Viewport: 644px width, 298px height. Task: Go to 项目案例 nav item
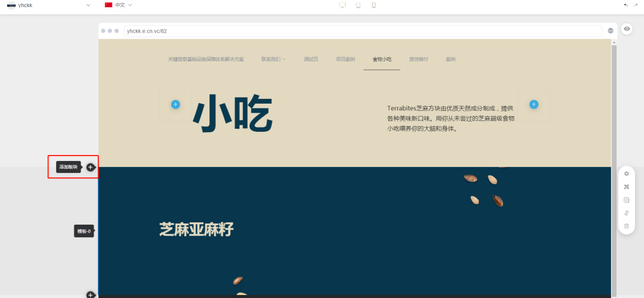click(345, 59)
